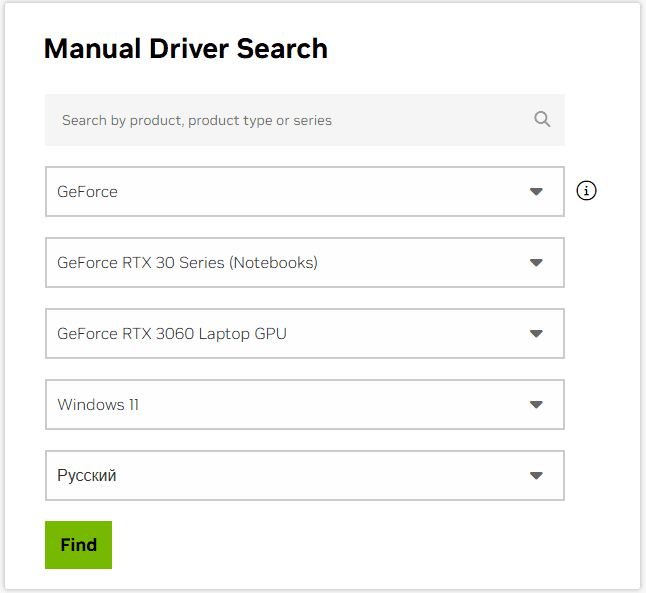This screenshot has width=646, height=593.
Task: Click arrow icon on RTX 3060 Laptop GPU dropdown
Action: [536, 334]
